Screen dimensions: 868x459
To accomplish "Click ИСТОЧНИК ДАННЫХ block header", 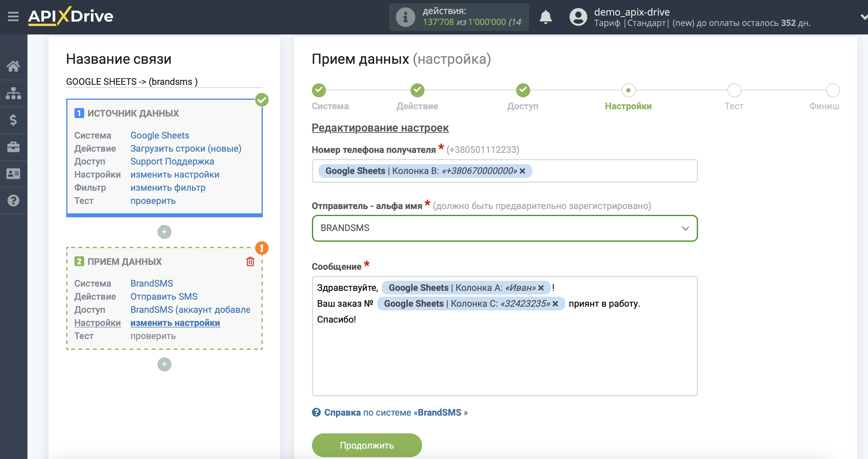I will [133, 113].
